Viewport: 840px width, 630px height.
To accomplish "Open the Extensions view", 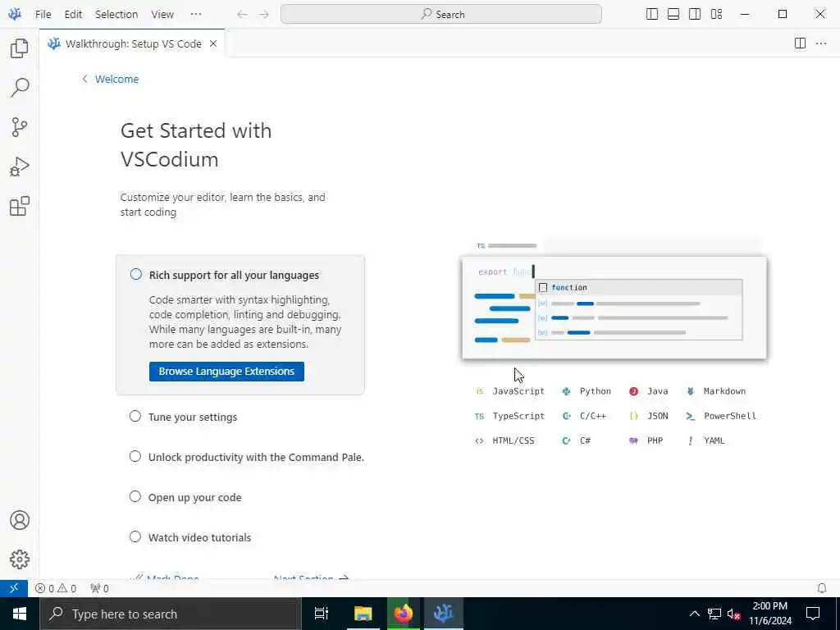I will 20,206.
